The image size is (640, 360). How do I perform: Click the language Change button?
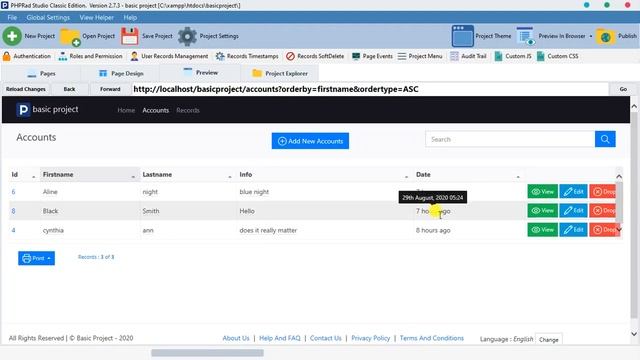click(548, 340)
